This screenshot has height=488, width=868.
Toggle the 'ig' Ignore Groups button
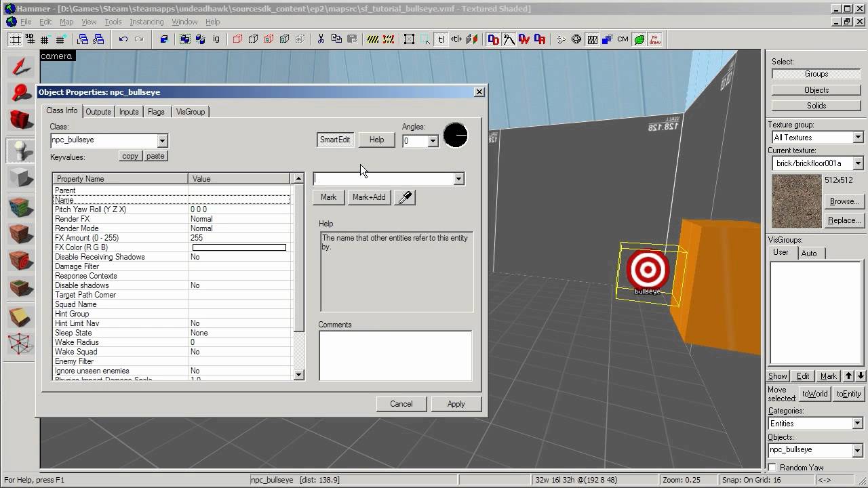pyautogui.click(x=216, y=39)
